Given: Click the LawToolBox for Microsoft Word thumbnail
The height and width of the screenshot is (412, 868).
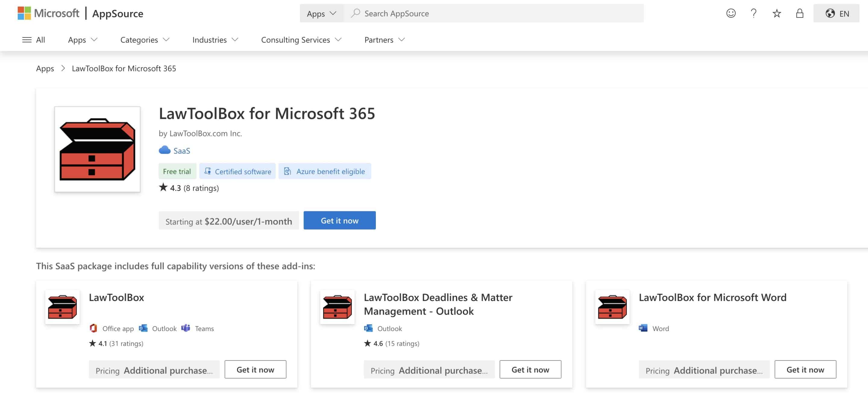Looking at the screenshot, I should pos(612,307).
